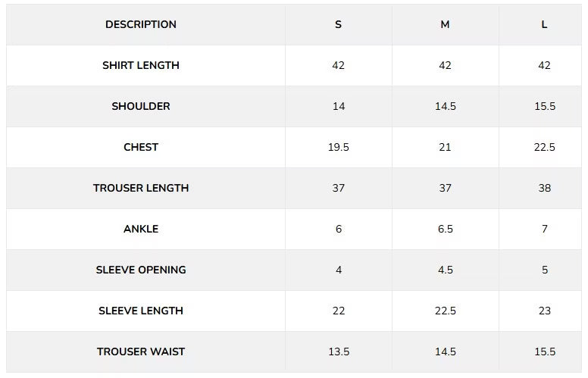The height and width of the screenshot is (378, 588).
Task: Select the L size column header
Action: tap(544, 24)
